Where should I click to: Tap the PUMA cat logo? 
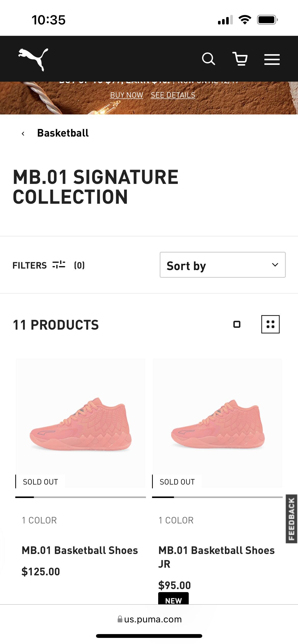click(33, 59)
